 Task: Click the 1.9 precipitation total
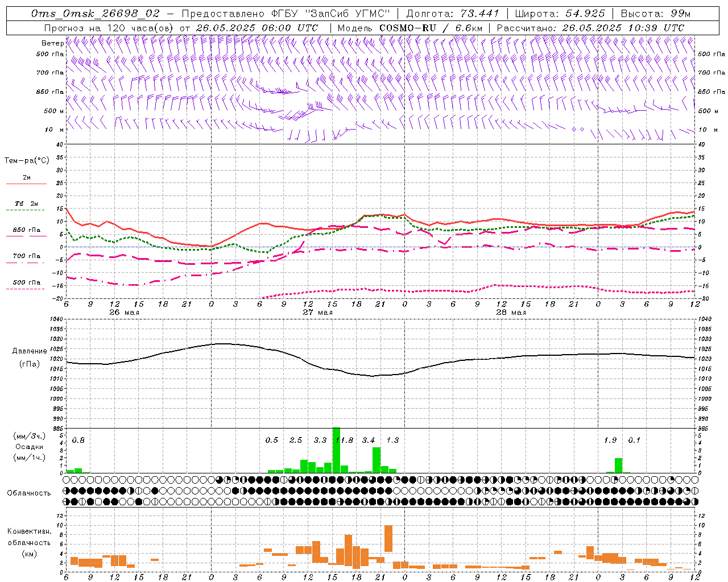click(x=610, y=440)
